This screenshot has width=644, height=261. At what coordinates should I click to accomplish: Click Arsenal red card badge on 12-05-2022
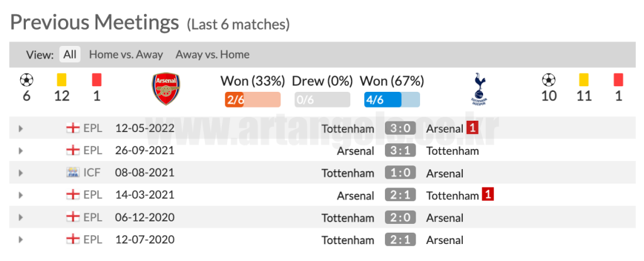[x=472, y=128]
